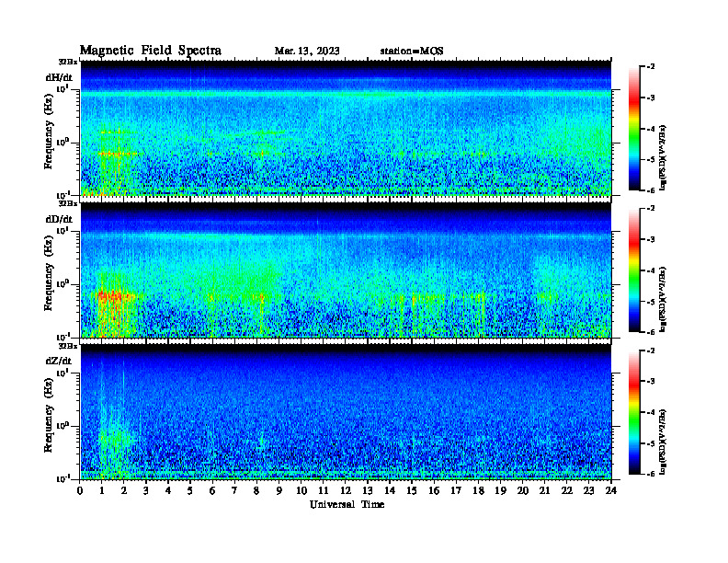728x563 pixels.
Task: Click hour tick label "7" on time axis
Action: pyautogui.click(x=234, y=490)
